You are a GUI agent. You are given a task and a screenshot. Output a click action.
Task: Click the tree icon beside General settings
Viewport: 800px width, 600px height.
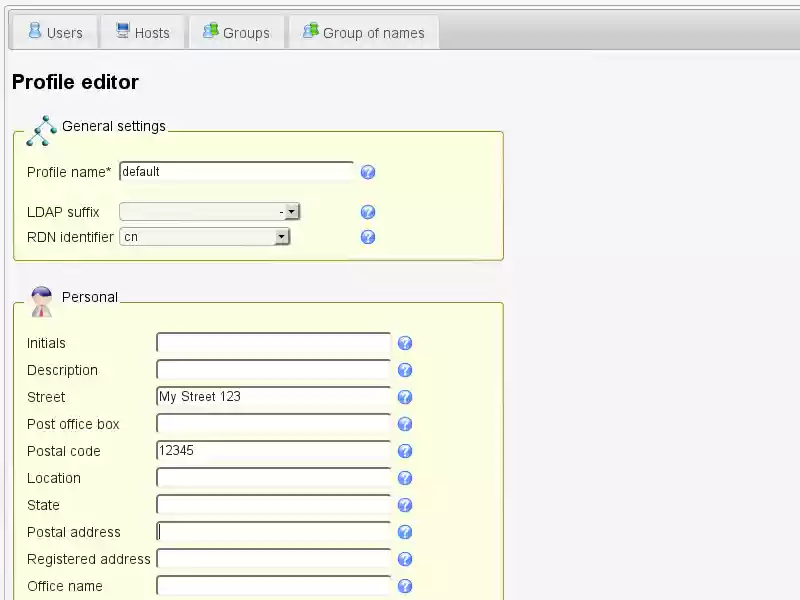(x=41, y=130)
